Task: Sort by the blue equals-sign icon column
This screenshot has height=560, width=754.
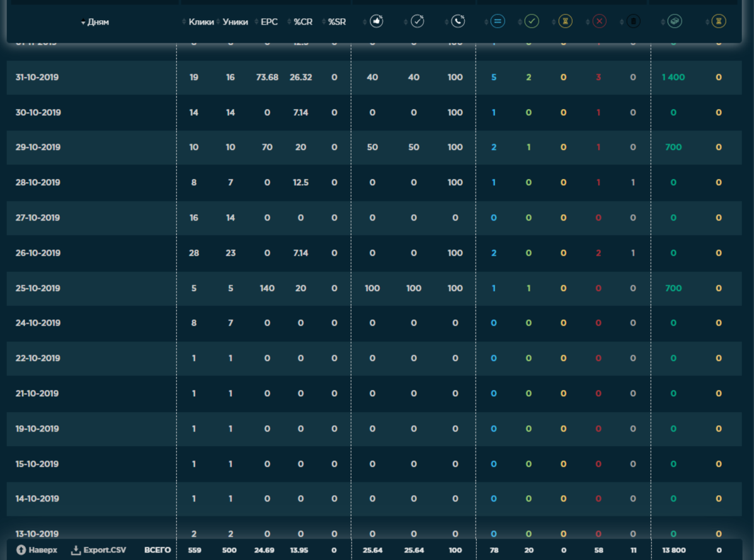Action: [498, 21]
